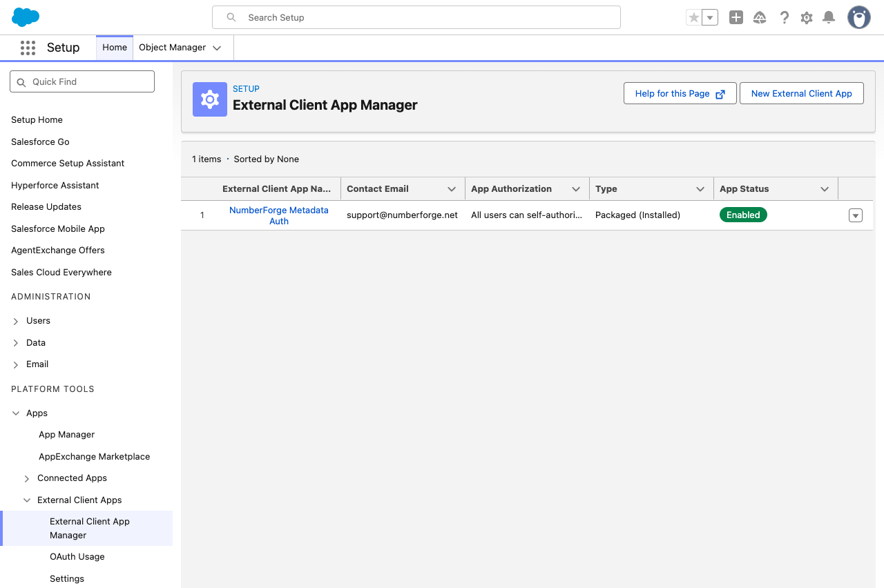Open Hyperforce Assistant
The height and width of the screenshot is (588, 884).
pyautogui.click(x=55, y=185)
